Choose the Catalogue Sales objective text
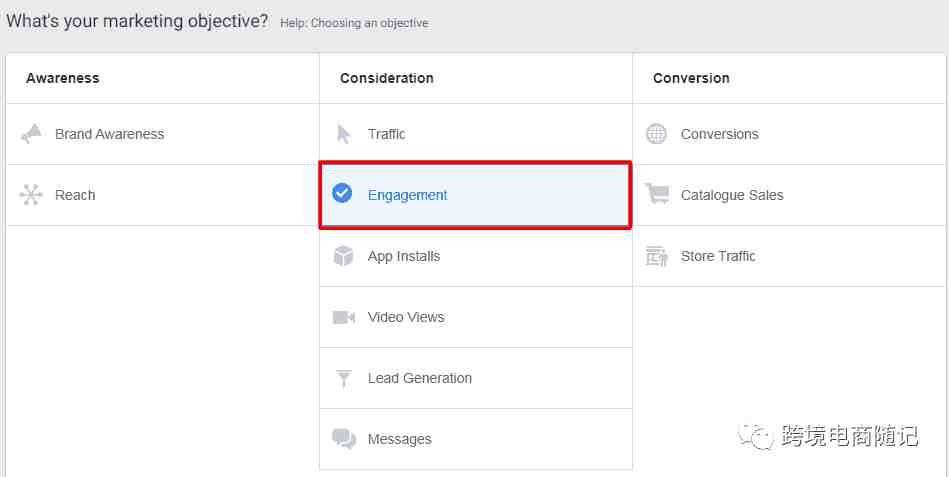The height and width of the screenshot is (477, 949). click(732, 196)
